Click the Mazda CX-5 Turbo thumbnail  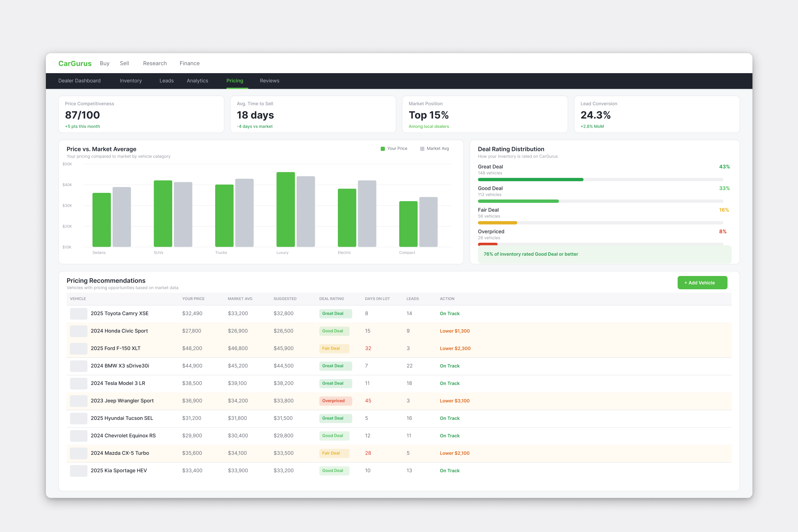pyautogui.click(x=79, y=453)
